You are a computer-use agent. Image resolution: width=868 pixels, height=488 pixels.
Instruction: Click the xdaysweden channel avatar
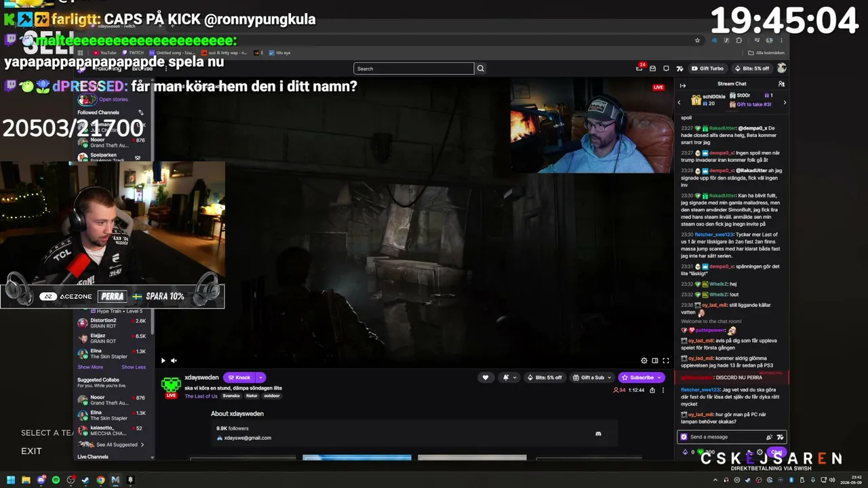(171, 384)
